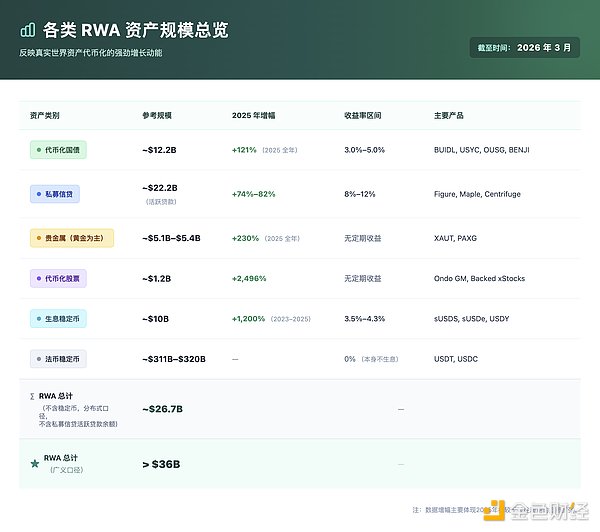Click the 资产类别 column header
Image resolution: width=600 pixels, height=532 pixels.
pos(45,115)
